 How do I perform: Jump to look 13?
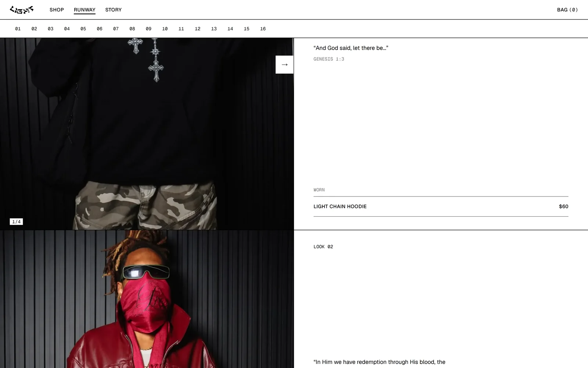214,29
